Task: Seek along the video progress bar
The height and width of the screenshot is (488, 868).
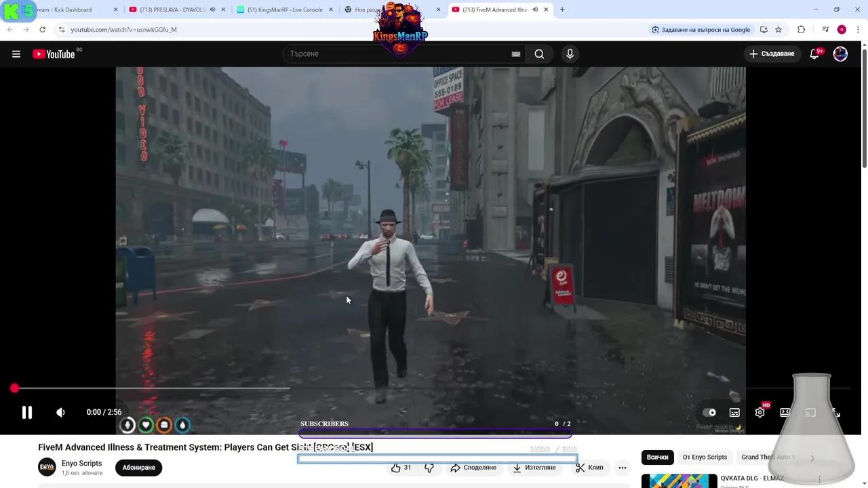Action: [431, 388]
